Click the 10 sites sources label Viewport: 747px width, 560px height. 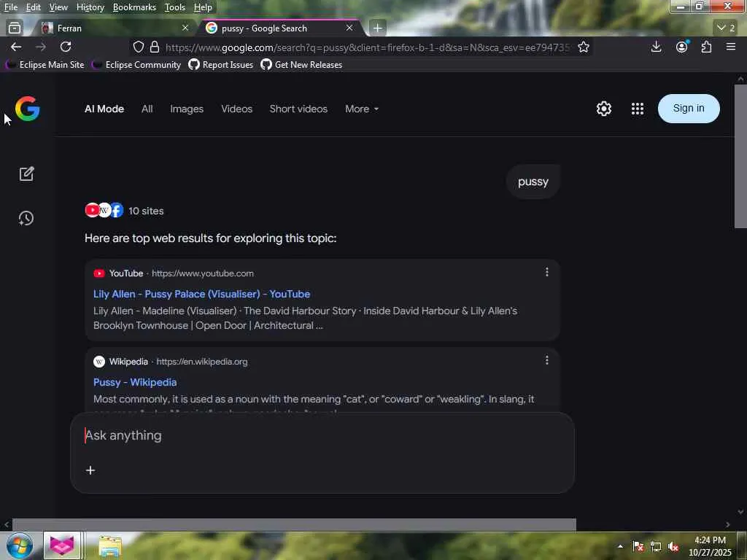click(146, 211)
